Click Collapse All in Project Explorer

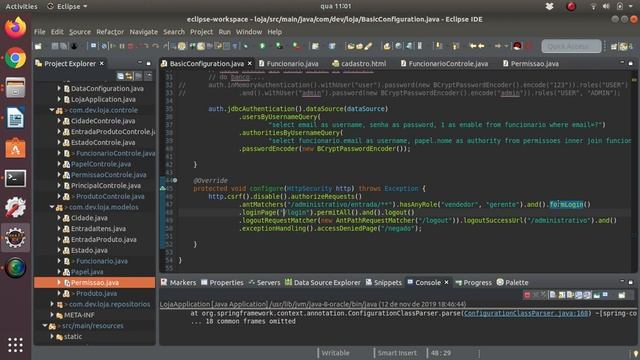(120, 76)
